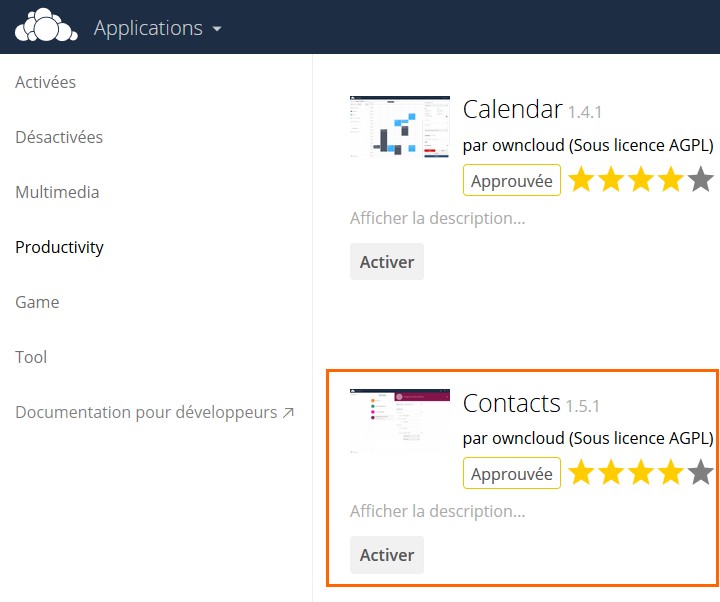Open the Multimedia category
720x602 pixels.
[57, 192]
